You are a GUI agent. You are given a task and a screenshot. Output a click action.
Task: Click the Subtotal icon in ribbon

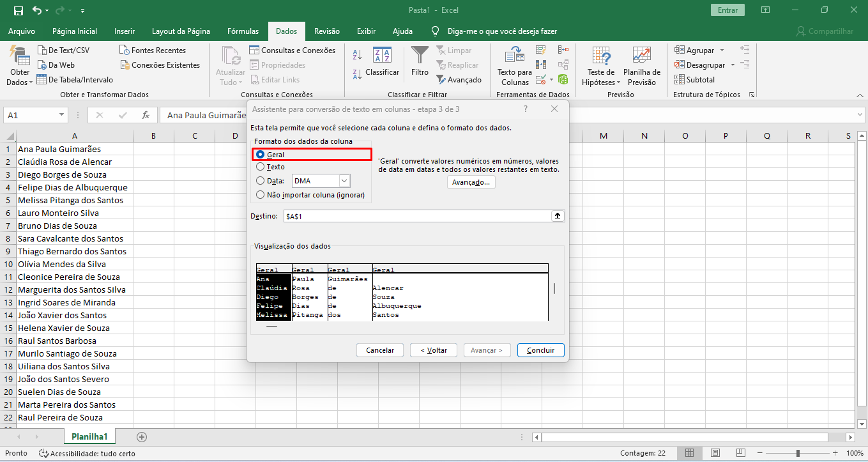click(x=680, y=80)
